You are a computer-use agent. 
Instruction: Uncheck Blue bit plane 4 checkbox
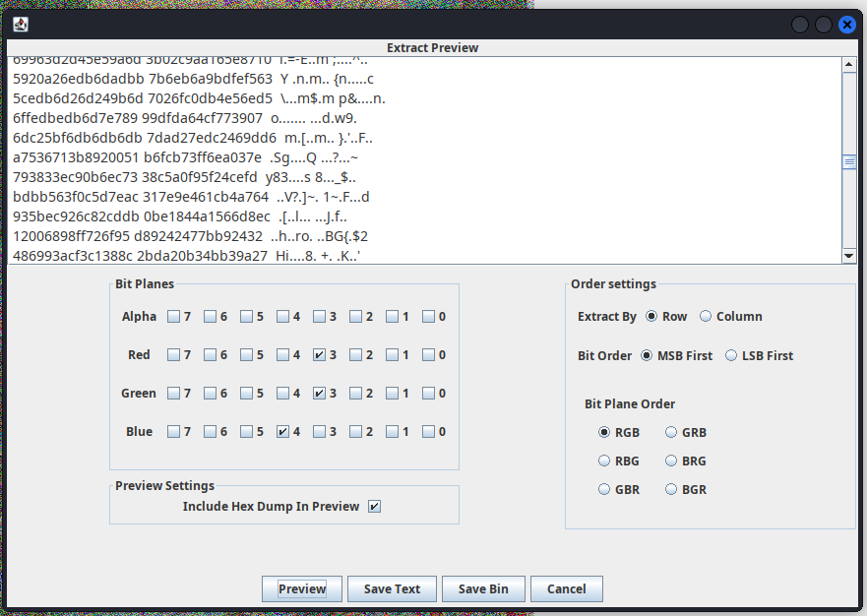coord(283,432)
